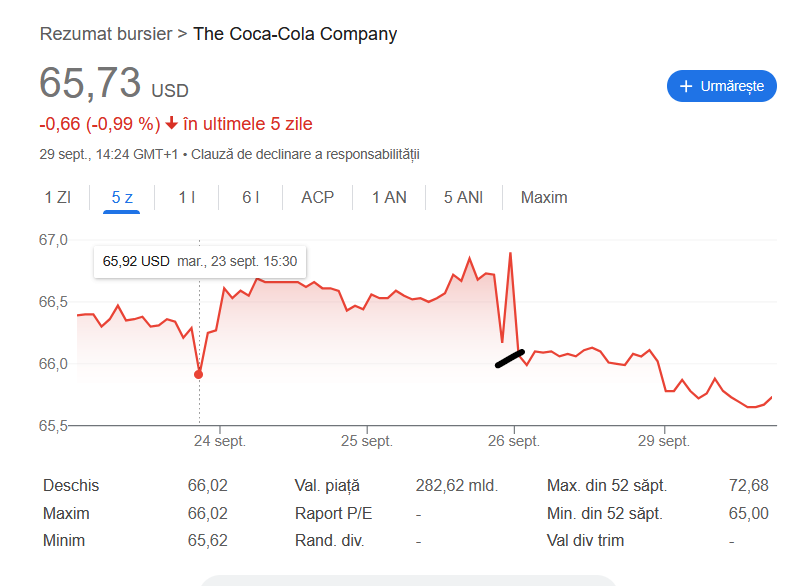Click the red down arrow price indicator
Viewport: 807px width, 586px height.
click(172, 124)
